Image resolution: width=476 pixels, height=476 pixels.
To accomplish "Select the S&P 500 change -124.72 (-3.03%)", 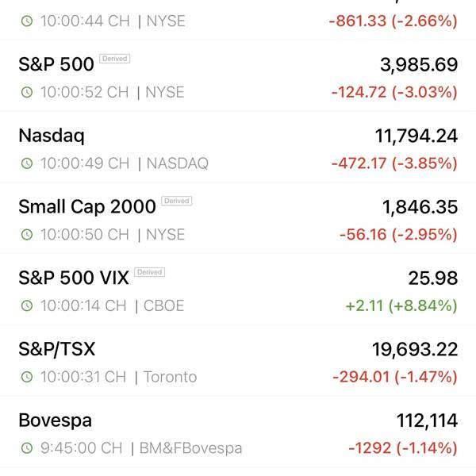I will (394, 92).
